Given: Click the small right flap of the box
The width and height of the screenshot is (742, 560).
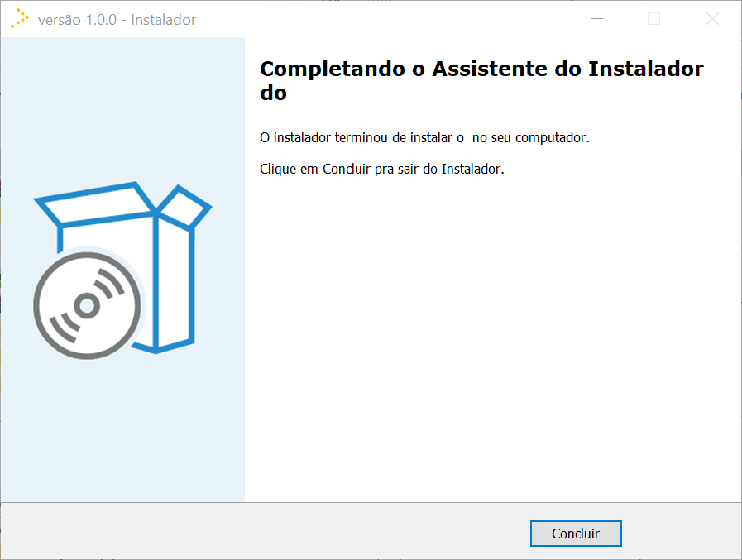Looking at the screenshot, I should click(x=184, y=207).
